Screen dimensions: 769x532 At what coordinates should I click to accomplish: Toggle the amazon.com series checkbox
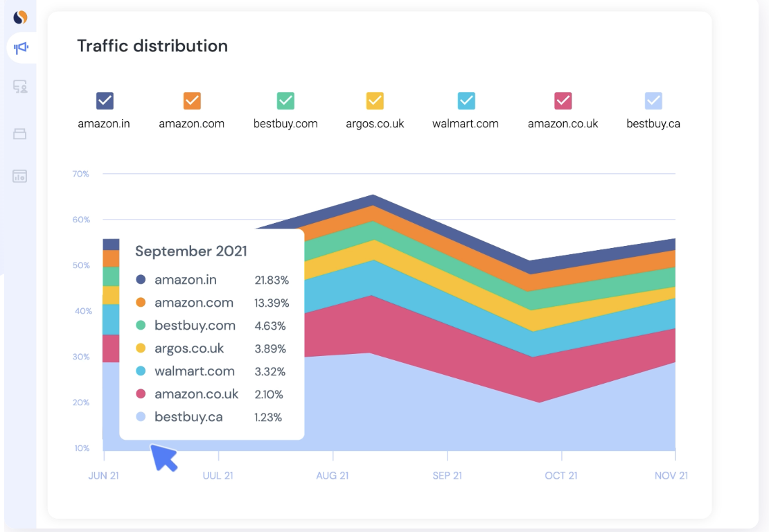coord(192,101)
